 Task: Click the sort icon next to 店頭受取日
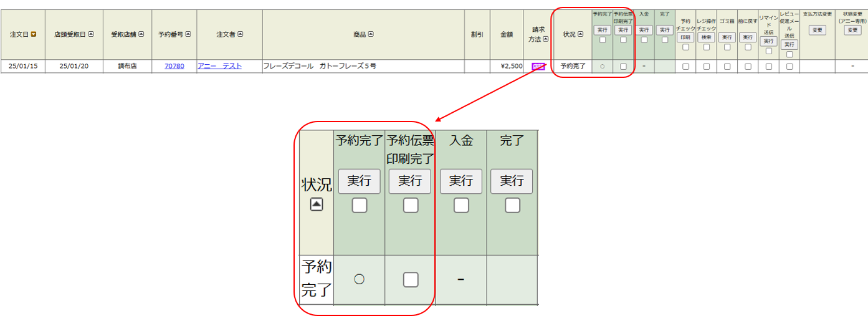point(91,34)
